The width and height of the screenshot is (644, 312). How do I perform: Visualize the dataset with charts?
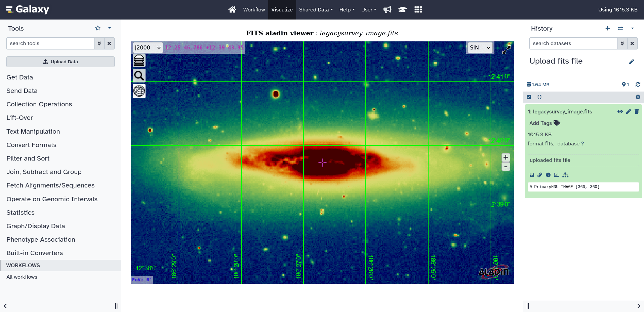(557, 175)
